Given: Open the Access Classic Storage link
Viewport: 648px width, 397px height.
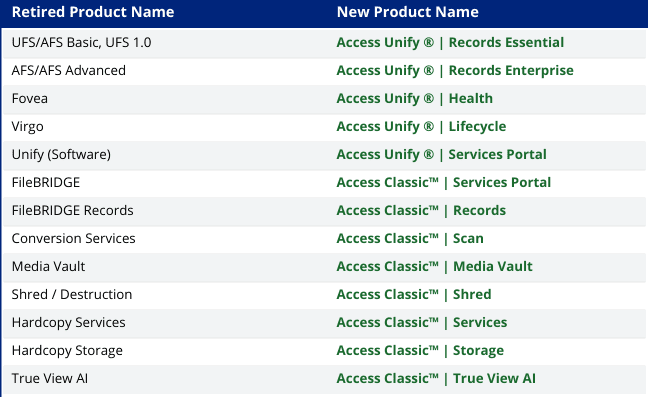Looking at the screenshot, I should [x=420, y=351].
